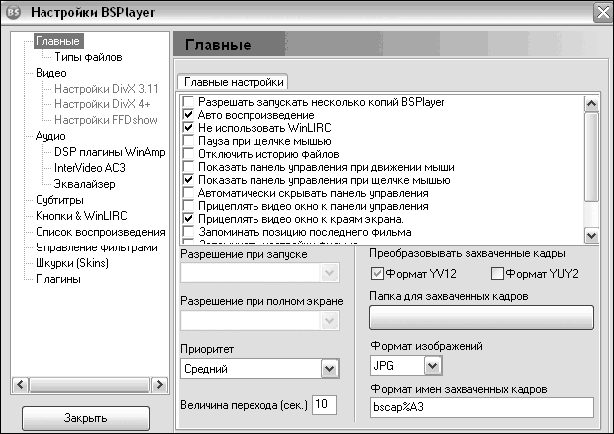Viewport: 614px width, 434px height.
Task: Select Аудио in the settings tree
Action: (x=51, y=136)
